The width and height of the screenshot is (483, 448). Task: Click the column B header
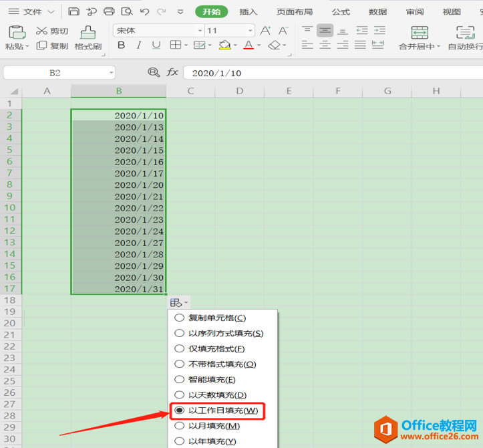tap(119, 91)
